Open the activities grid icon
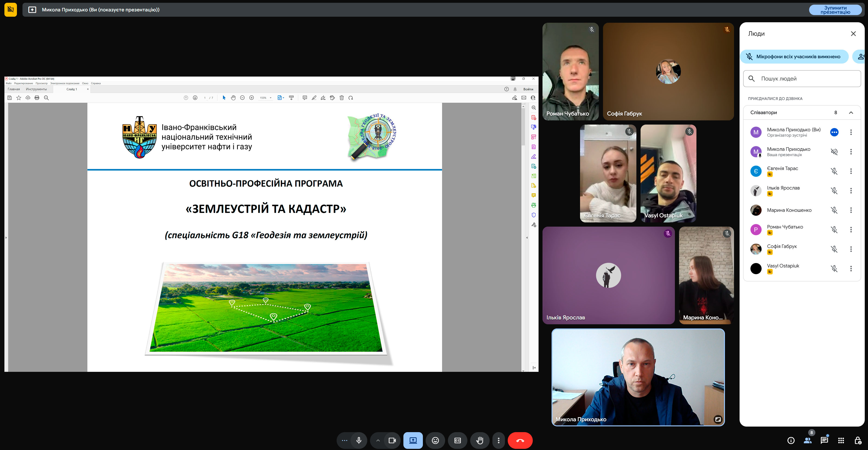The image size is (868, 450). (841, 440)
